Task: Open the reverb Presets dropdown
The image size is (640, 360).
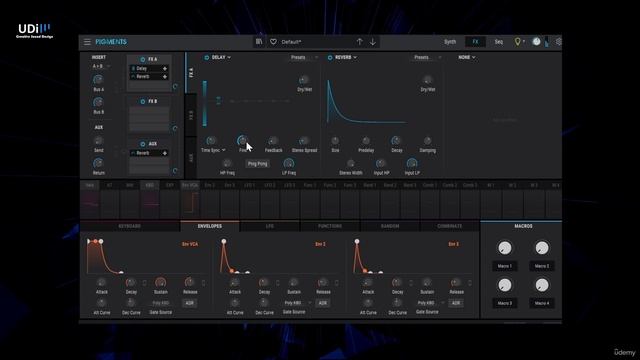Action: [x=427, y=58]
